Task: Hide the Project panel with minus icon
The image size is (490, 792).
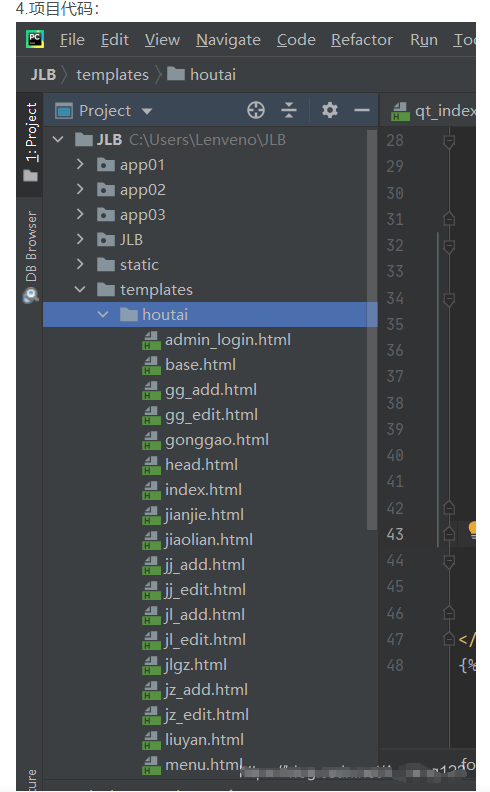Action: tap(362, 110)
